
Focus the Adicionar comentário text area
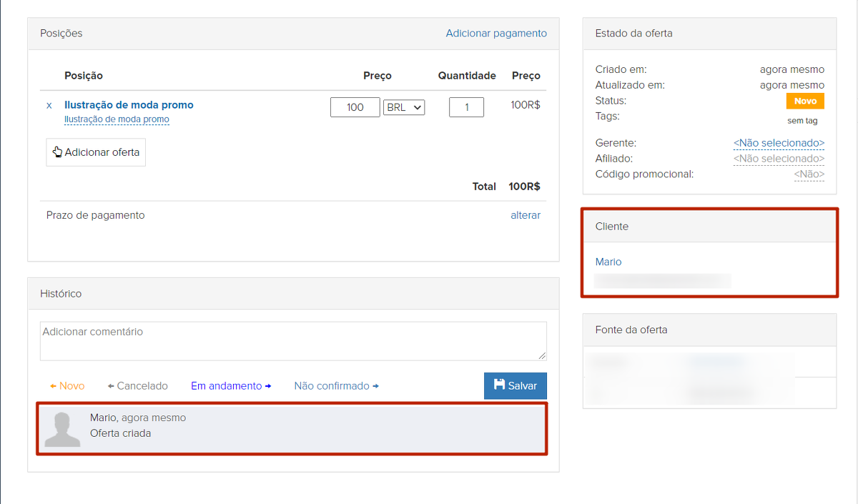coord(293,341)
